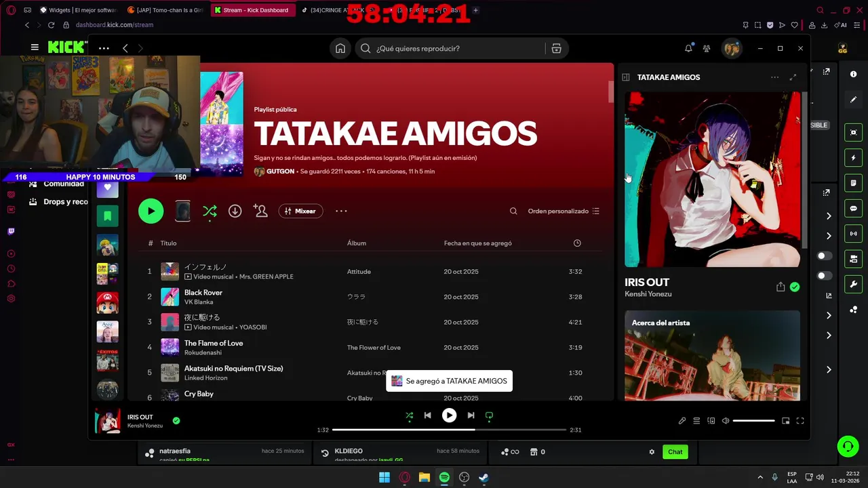Image resolution: width=868 pixels, height=488 pixels.
Task: Open Steam from the Windows taskbar
Action: point(484,477)
